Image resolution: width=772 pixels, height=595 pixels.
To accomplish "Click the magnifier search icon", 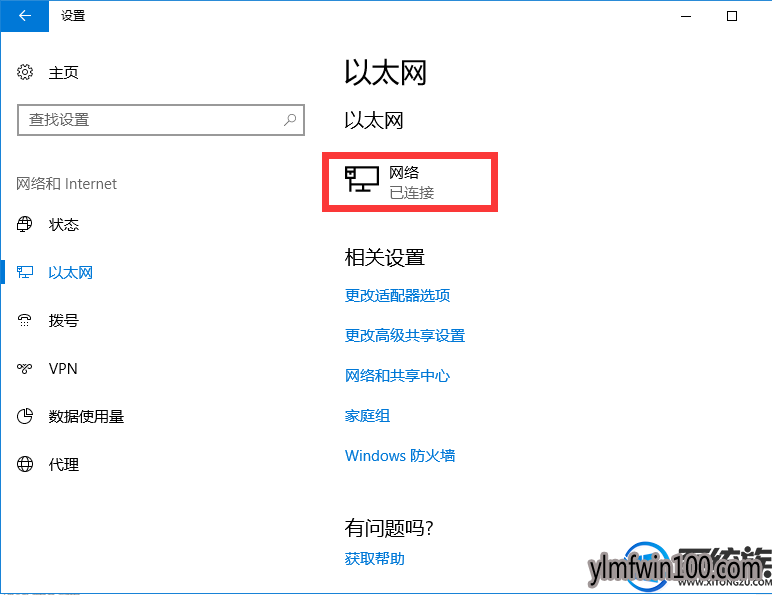I will 290,120.
